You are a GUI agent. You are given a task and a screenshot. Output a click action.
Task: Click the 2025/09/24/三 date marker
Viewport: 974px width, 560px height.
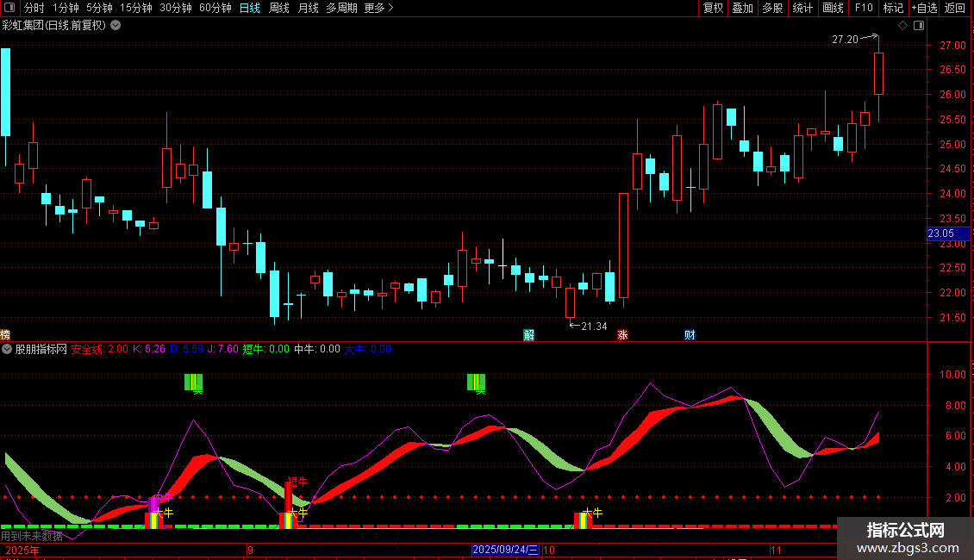pyautogui.click(x=505, y=550)
